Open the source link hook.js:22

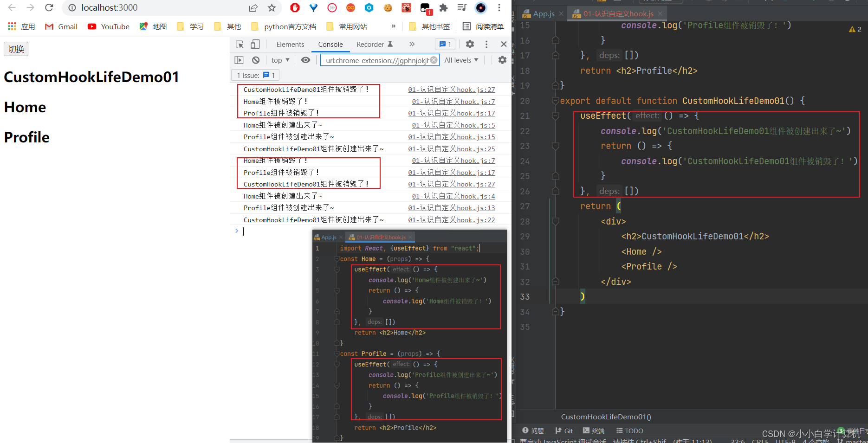(452, 220)
